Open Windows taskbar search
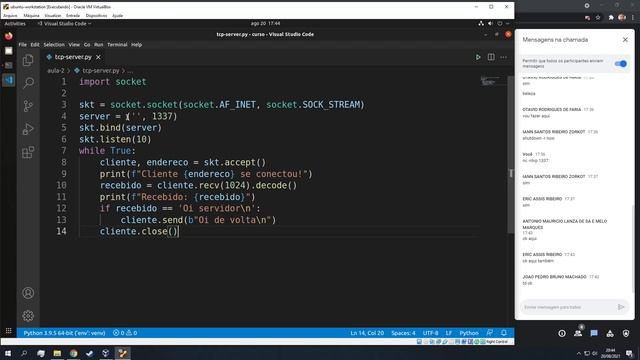Image resolution: width=640 pixels, height=360 pixels. click(24, 353)
